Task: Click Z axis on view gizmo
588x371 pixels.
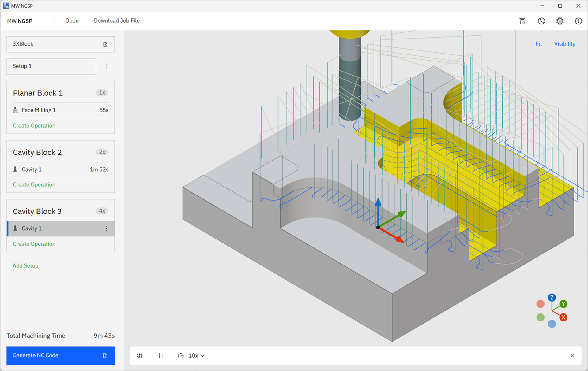Action: [x=552, y=298]
